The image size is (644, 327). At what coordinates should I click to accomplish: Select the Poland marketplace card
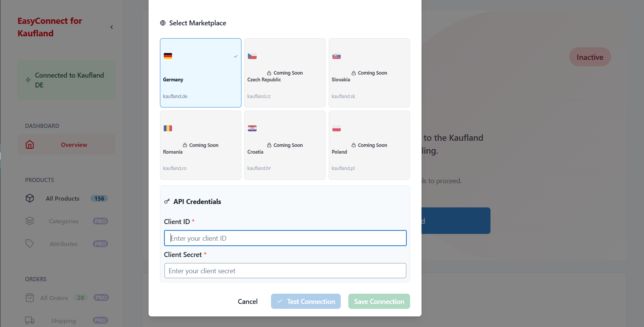tap(369, 145)
